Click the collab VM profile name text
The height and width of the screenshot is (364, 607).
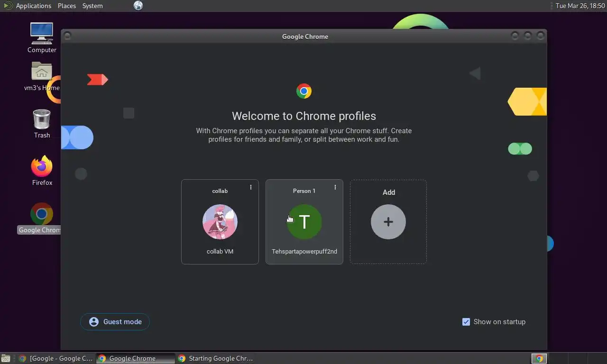(220, 251)
